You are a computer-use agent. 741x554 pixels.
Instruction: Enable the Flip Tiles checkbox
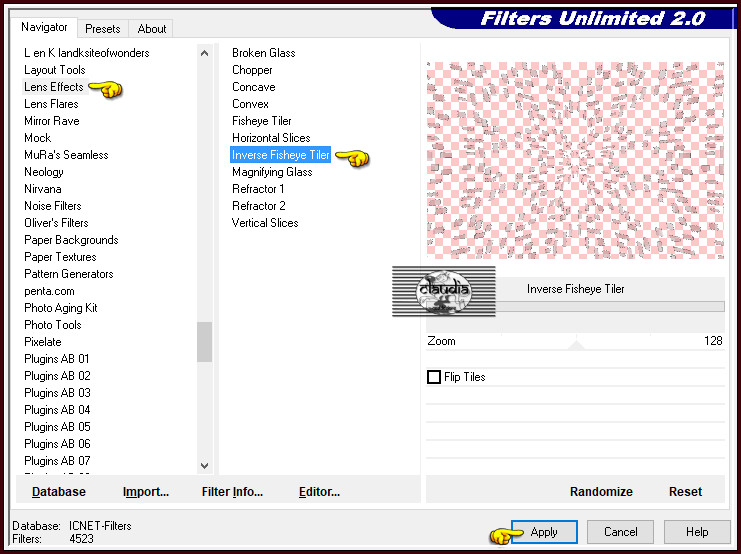click(434, 377)
